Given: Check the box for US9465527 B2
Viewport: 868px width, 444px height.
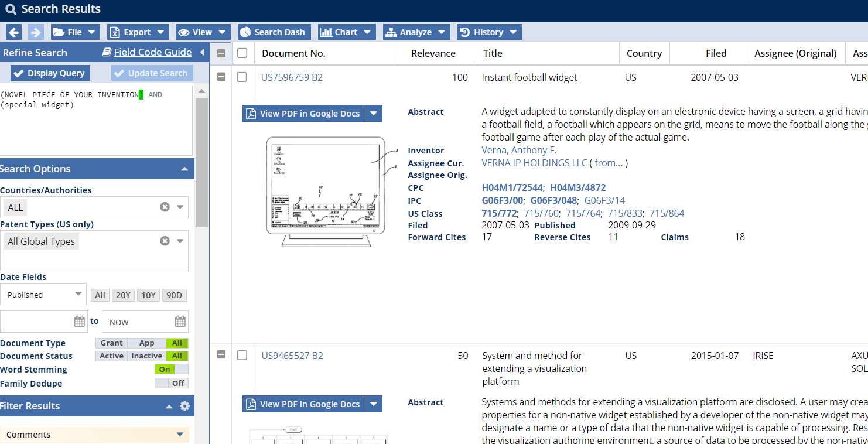Looking at the screenshot, I should point(242,355).
